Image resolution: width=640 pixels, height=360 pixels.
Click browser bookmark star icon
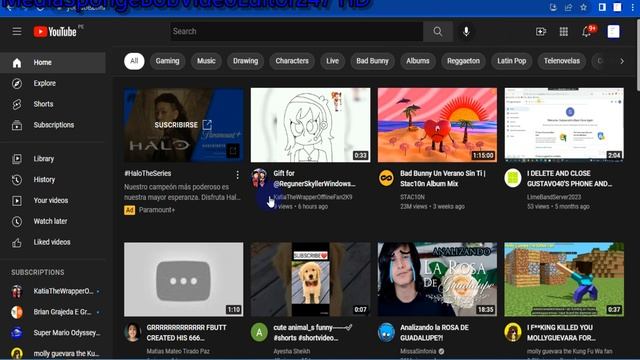tap(584, 7)
